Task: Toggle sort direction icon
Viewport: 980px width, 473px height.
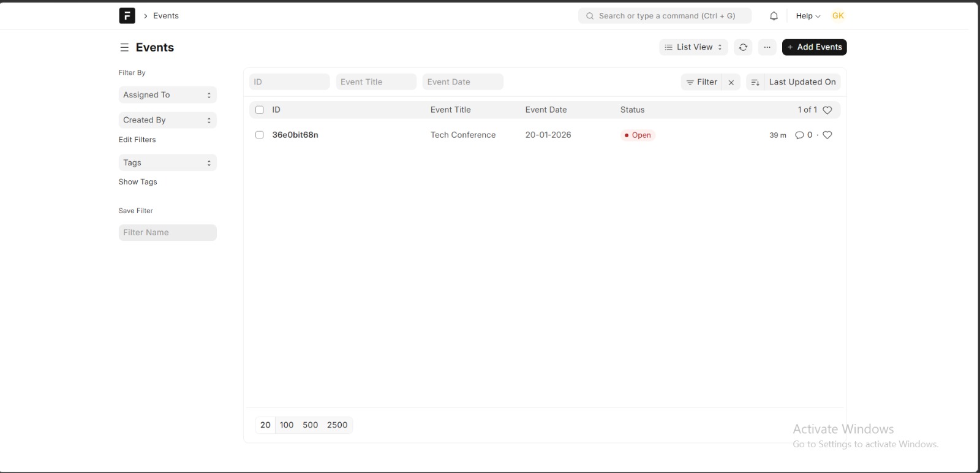Action: [x=755, y=82]
